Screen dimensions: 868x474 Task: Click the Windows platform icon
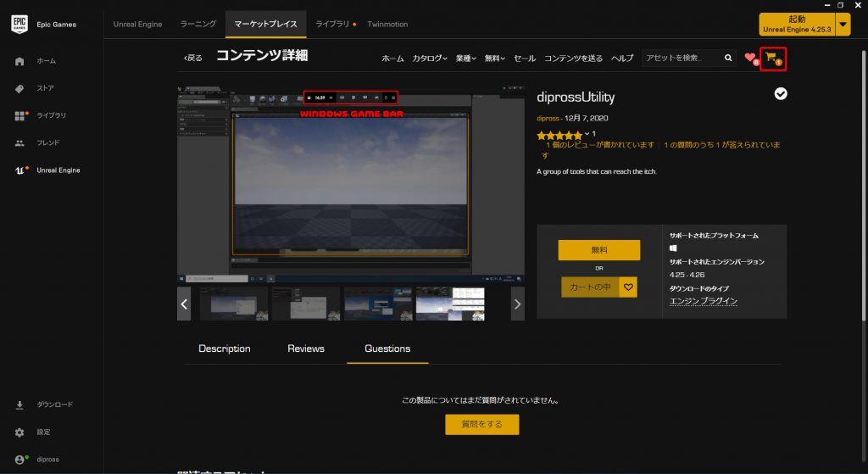[673, 248]
